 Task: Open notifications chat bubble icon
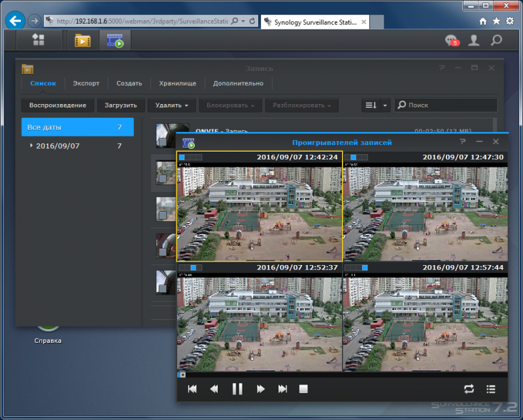pos(452,41)
